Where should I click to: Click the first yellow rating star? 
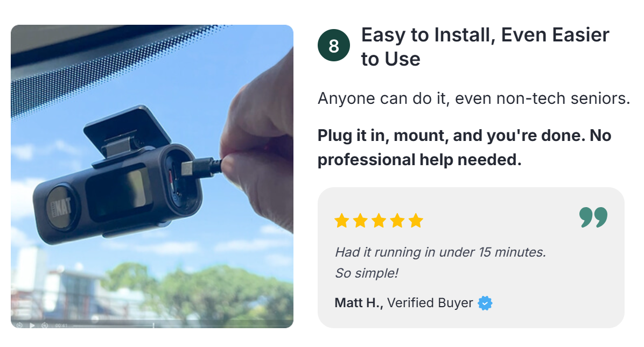(342, 221)
